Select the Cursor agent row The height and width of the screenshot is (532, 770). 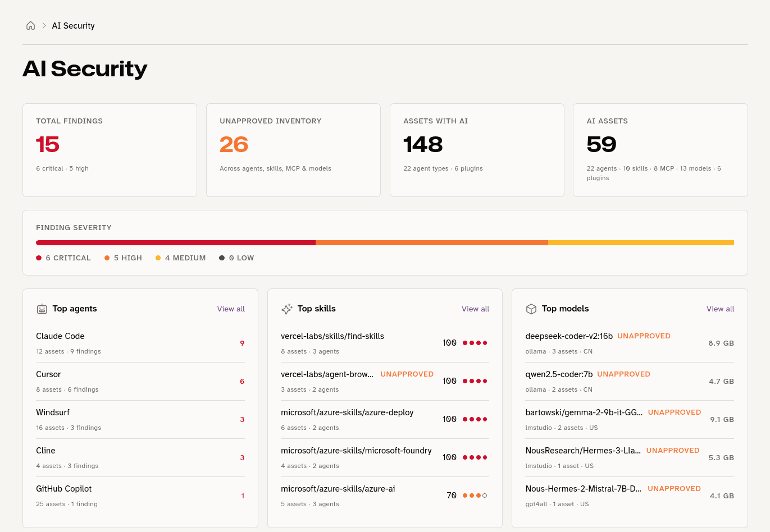140,382
